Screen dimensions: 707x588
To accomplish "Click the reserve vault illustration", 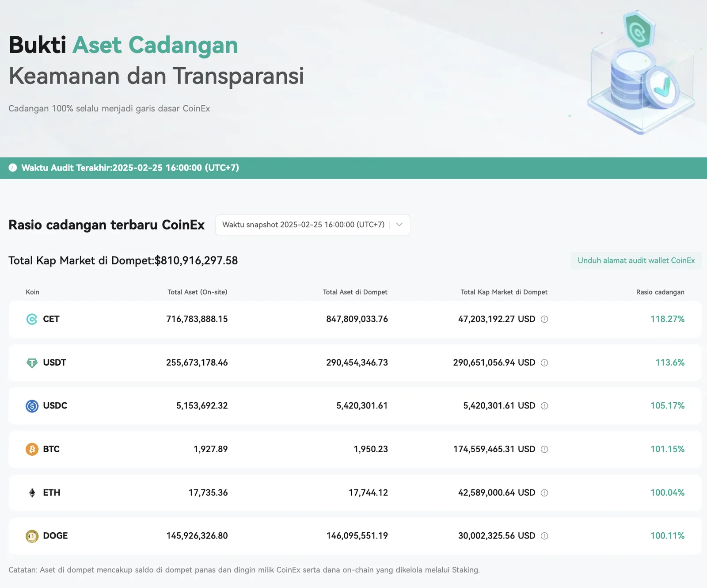I will coord(641,73).
